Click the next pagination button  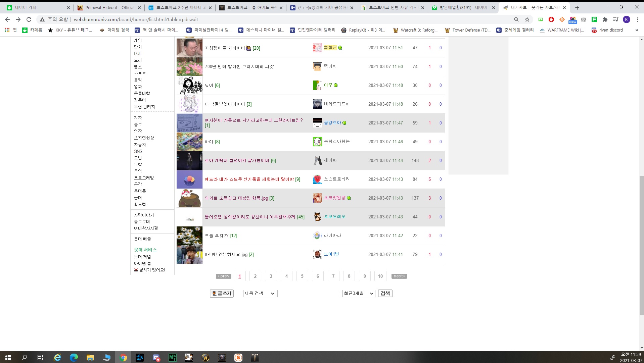click(399, 276)
